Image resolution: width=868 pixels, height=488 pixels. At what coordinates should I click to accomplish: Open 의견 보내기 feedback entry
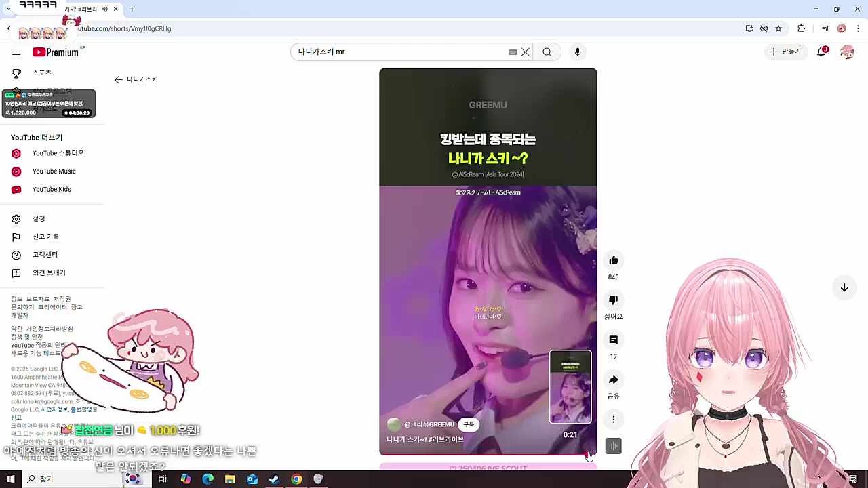tap(49, 272)
